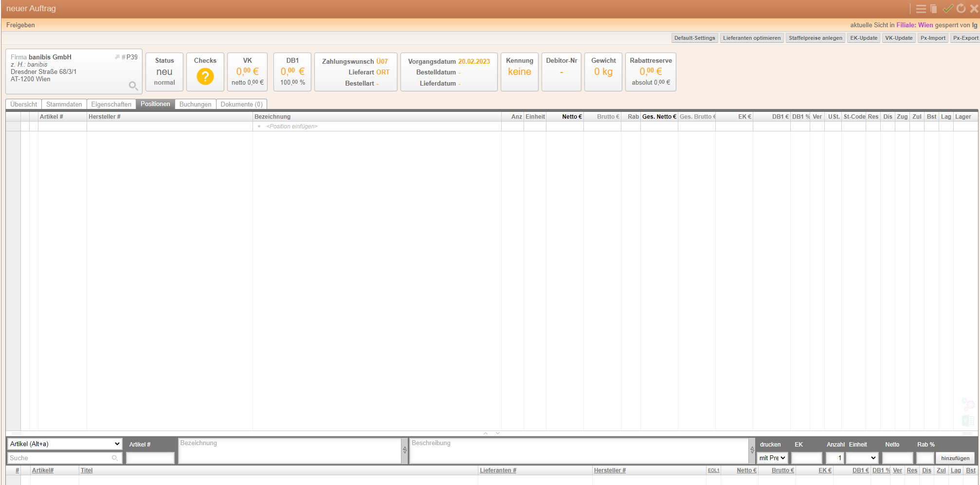The image size is (980, 485).
Task: Click the DB1 100,00 % card
Action: [292, 72]
